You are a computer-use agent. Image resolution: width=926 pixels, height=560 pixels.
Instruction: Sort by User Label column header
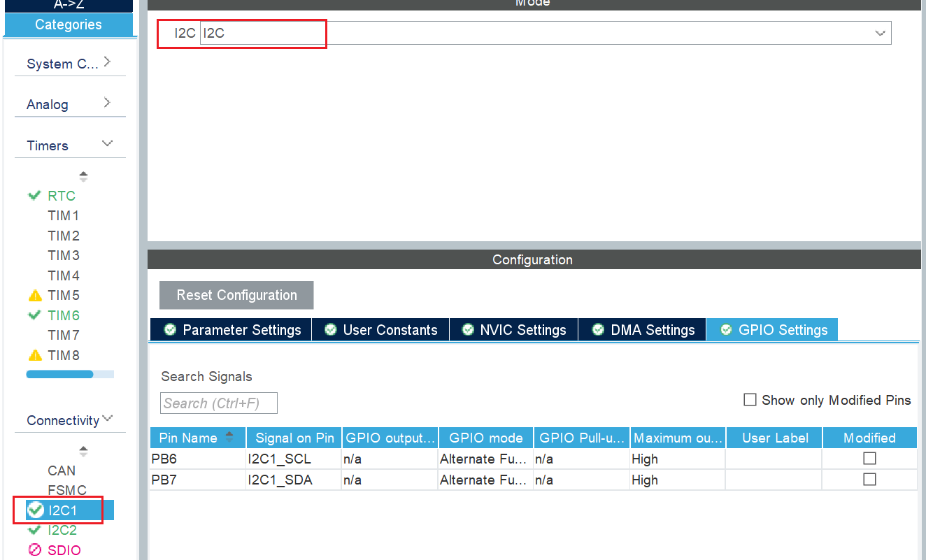click(775, 438)
